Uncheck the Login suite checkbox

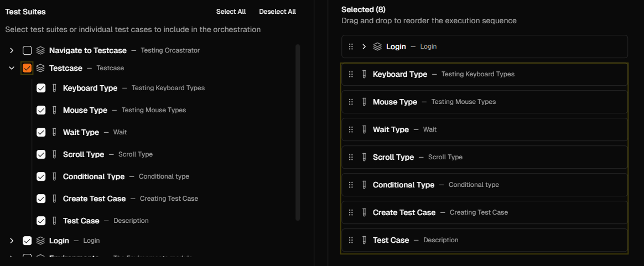coord(27,241)
